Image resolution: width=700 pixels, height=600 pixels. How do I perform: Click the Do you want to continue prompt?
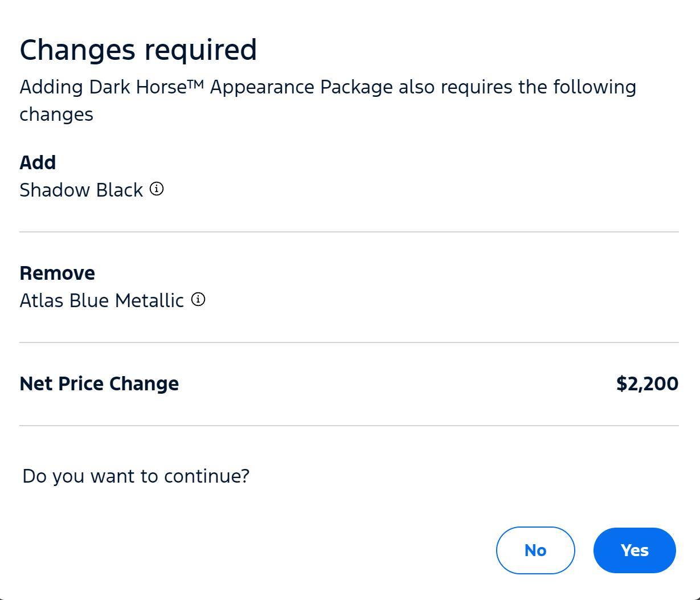pos(136,476)
